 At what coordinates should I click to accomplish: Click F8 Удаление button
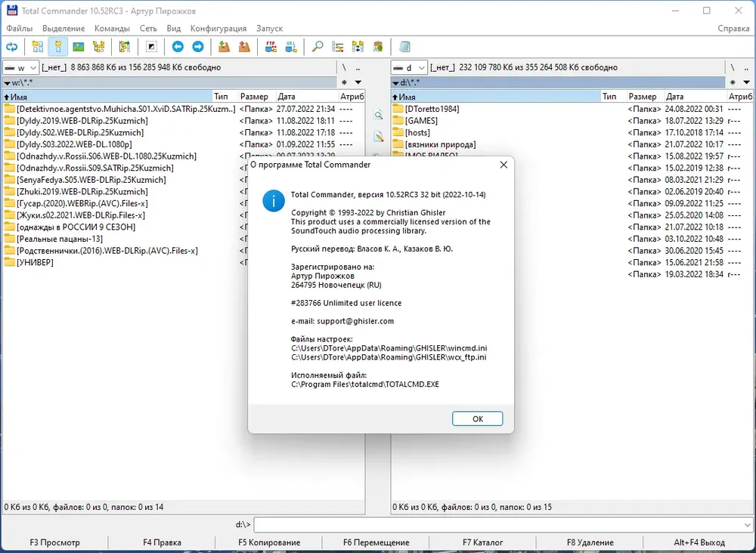tap(590, 542)
